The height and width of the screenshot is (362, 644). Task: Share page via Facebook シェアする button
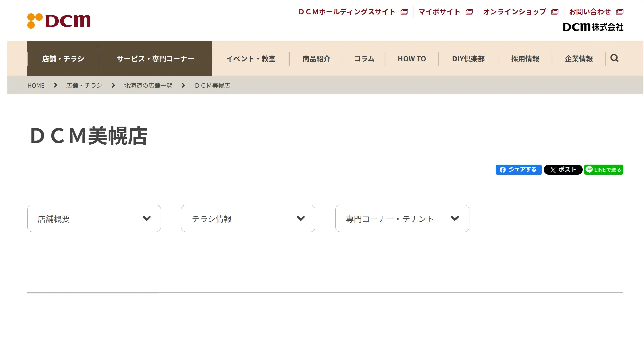pos(519,170)
